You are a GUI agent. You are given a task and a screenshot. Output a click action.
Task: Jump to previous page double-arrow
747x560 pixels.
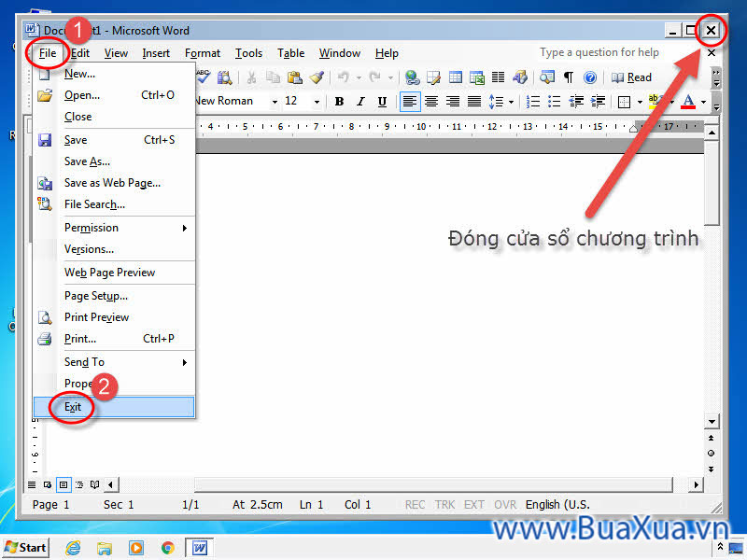coord(712,438)
